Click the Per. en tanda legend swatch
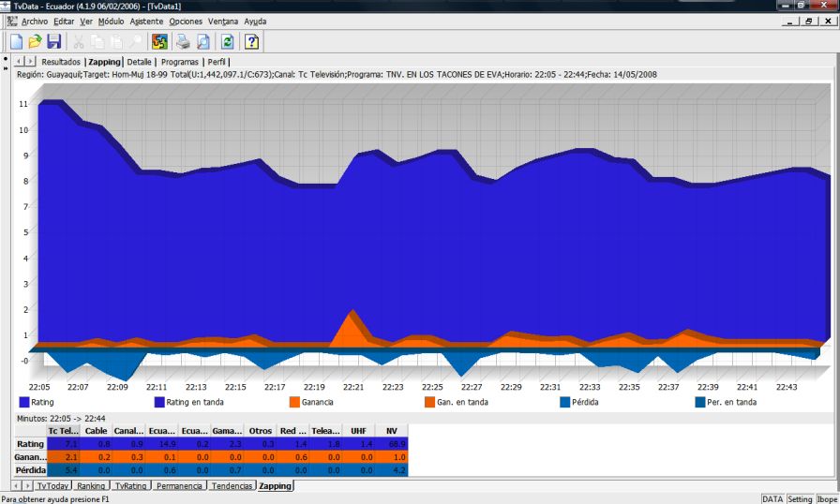 (699, 402)
